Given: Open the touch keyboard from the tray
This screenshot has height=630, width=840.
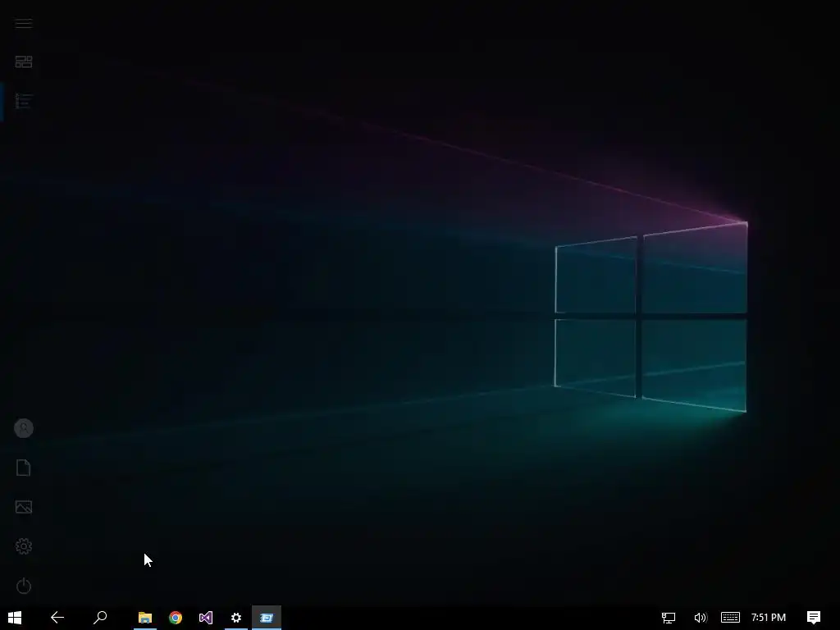Looking at the screenshot, I should tap(730, 618).
